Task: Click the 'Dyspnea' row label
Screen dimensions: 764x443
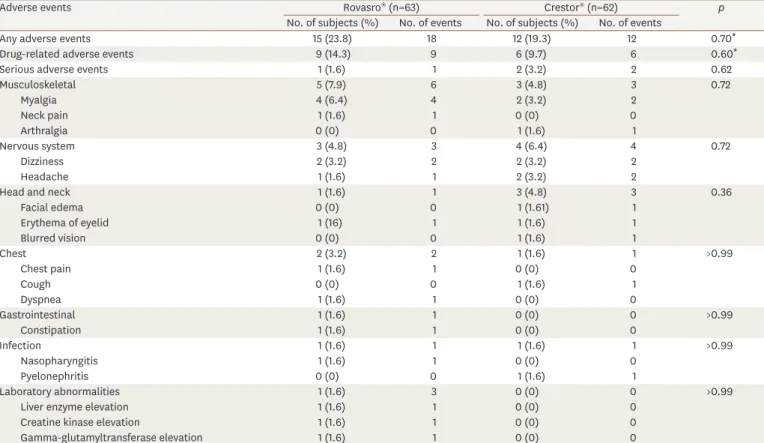Action: pos(40,300)
